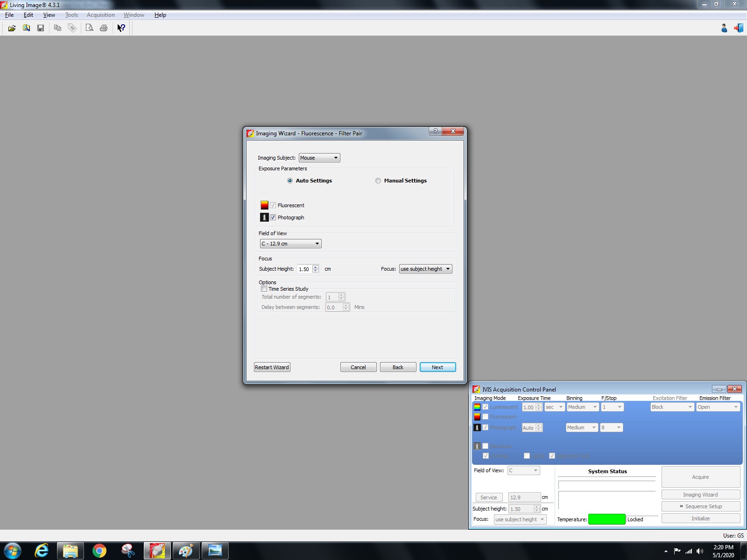Click the Restart Wizard button
Screen dimensions: 747x560
click(x=272, y=367)
